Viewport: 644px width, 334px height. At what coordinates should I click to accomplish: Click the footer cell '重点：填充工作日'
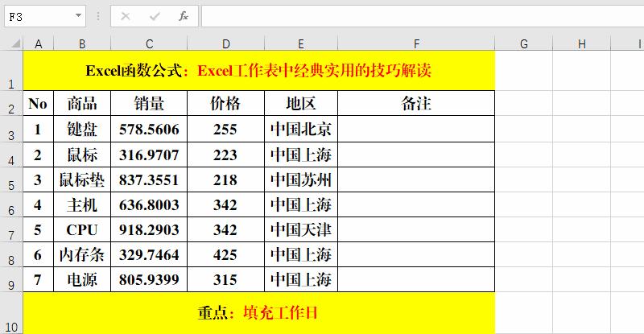click(x=258, y=313)
